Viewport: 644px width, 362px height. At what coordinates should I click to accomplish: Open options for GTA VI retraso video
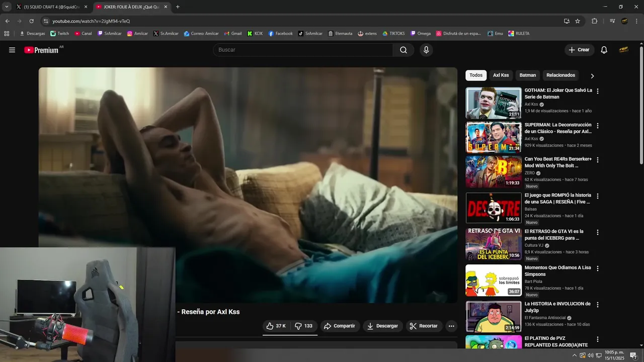pos(598,232)
